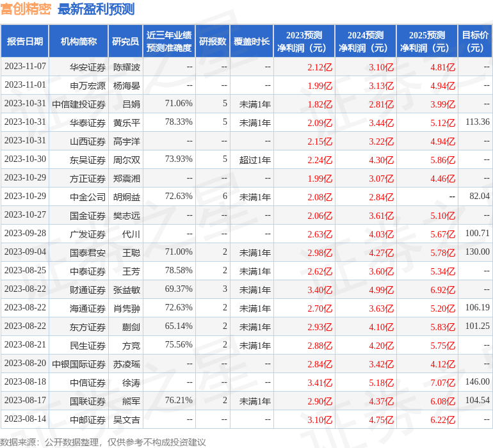Screen dimensions: 493x448
Task: Click researcher 杨海晏
Action: pos(127,86)
